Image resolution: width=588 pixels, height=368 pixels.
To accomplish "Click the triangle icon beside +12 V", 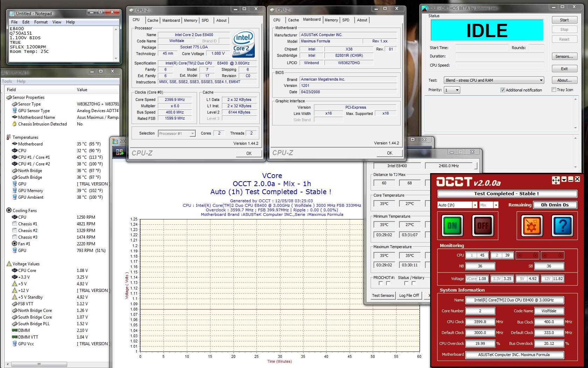I will 14,291.
